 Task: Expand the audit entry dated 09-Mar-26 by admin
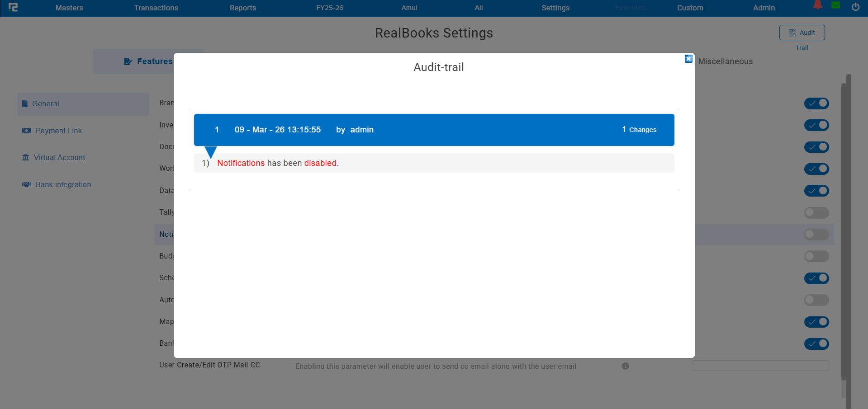coord(433,130)
